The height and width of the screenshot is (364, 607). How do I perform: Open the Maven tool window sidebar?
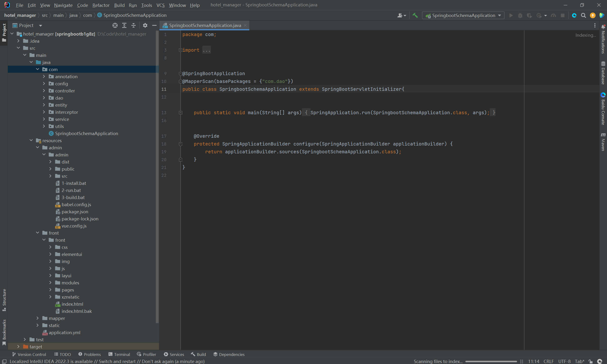coord(603,142)
